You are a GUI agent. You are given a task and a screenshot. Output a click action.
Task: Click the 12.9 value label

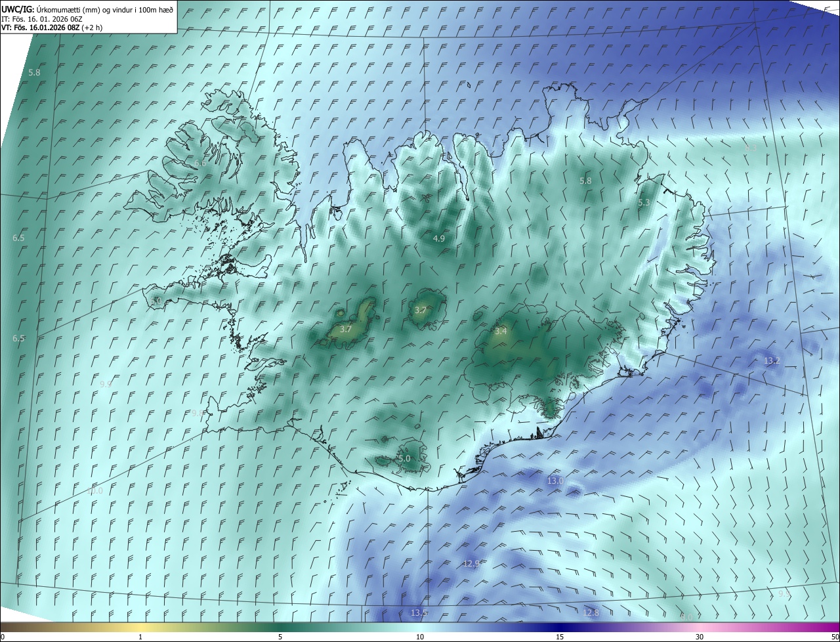click(471, 564)
